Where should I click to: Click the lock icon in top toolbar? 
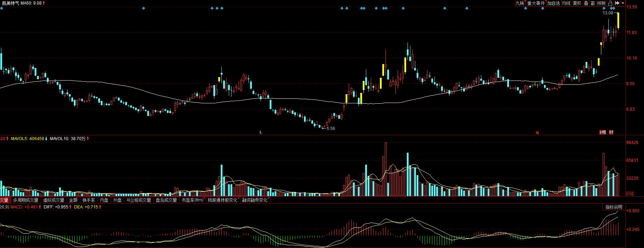point(610,3)
